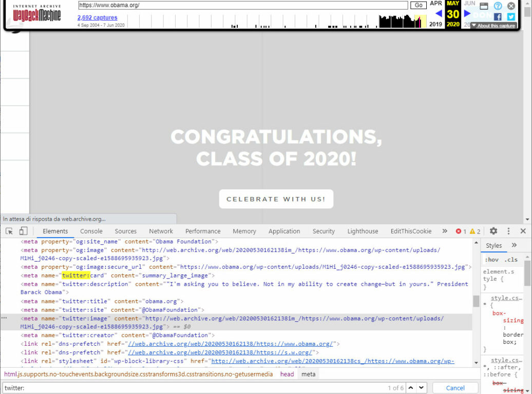This screenshot has width=532, height=394.
Task: Select the twitter:creator meta node
Action: click(x=118, y=336)
